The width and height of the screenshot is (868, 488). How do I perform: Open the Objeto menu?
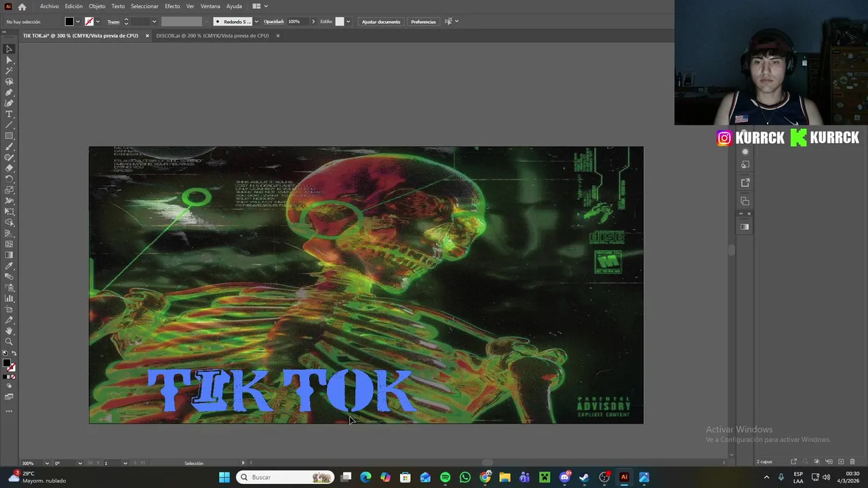pyautogui.click(x=97, y=7)
